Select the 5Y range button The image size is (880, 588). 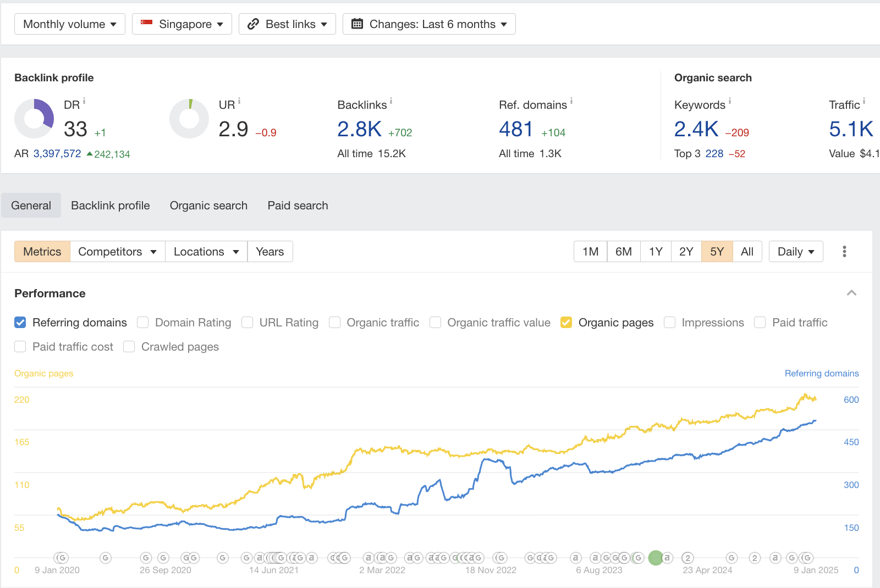tap(717, 252)
